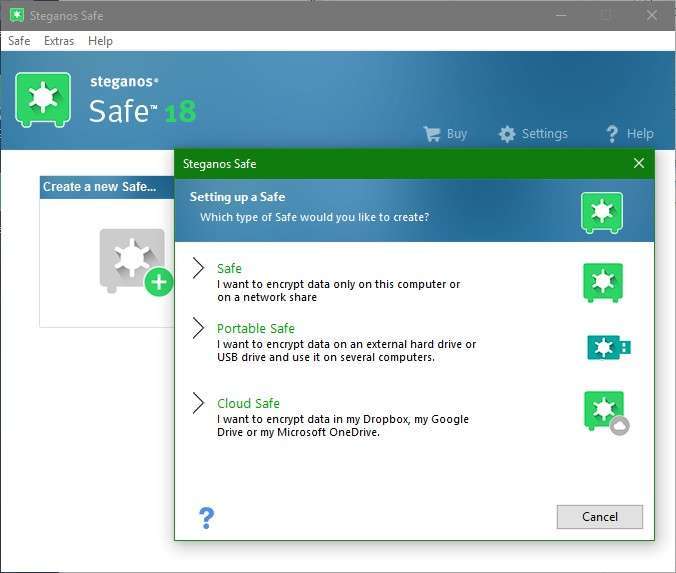This screenshot has height=573, width=676.
Task: Open the Help menu in menu bar
Action: pos(100,41)
